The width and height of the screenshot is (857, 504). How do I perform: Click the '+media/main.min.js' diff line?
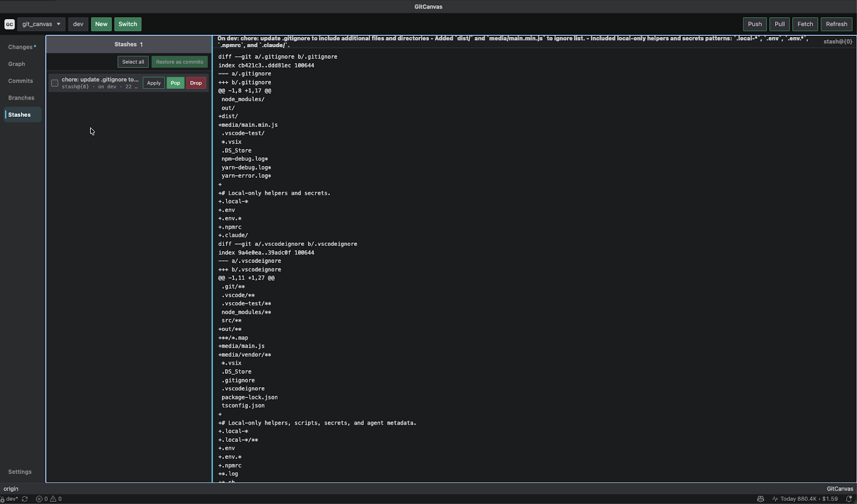(x=248, y=125)
